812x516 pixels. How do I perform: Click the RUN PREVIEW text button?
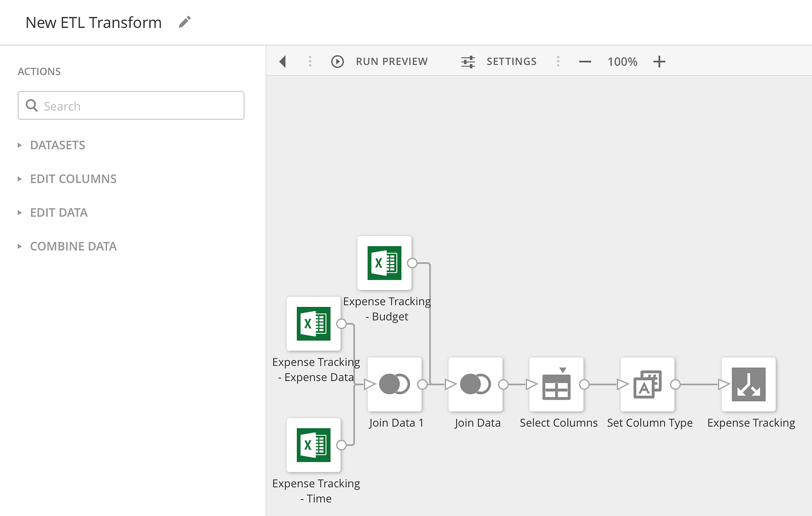pyautogui.click(x=391, y=61)
